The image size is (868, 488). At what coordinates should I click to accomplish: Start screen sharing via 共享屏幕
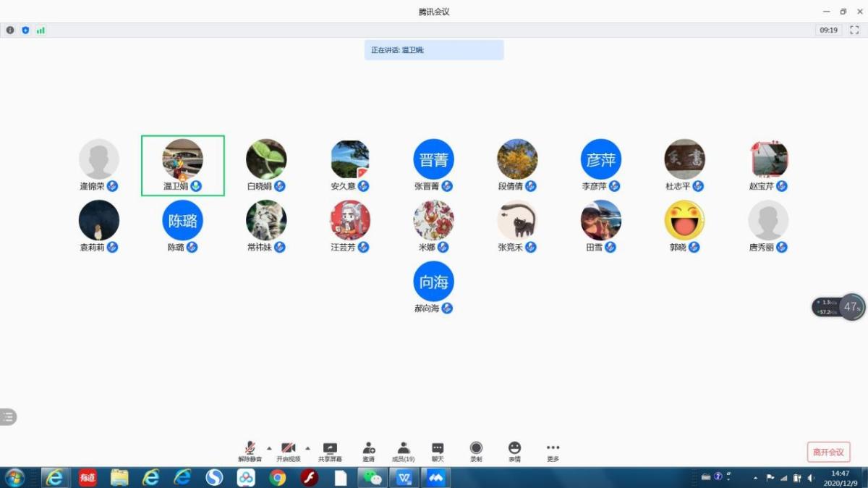(330, 451)
